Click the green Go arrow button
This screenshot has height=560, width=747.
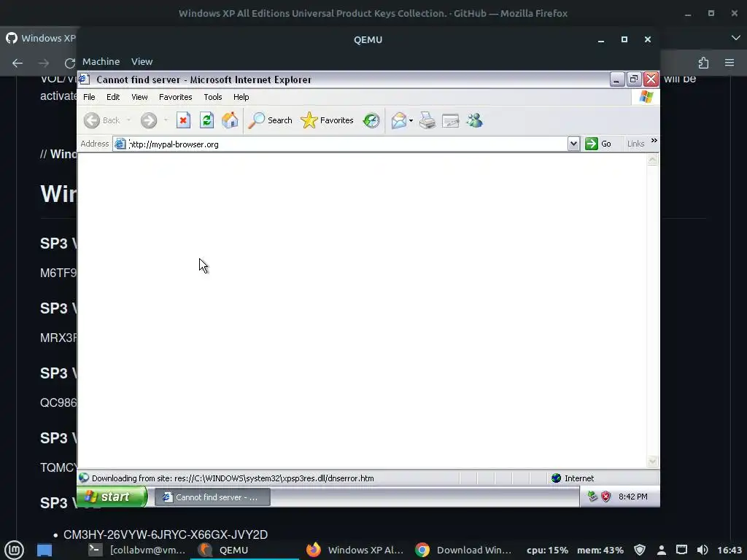[598, 144]
